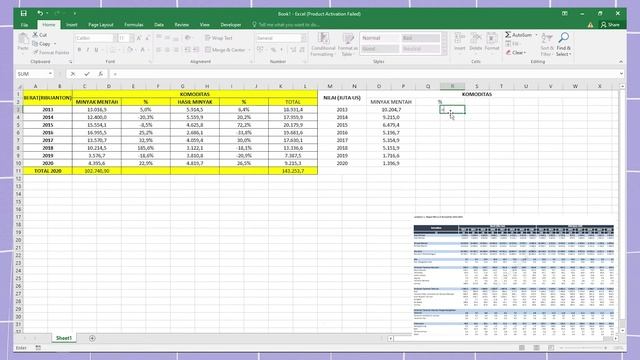Click the Fill down icon in the Editing group
This screenshot has width=640, height=360.
click(x=508, y=44)
